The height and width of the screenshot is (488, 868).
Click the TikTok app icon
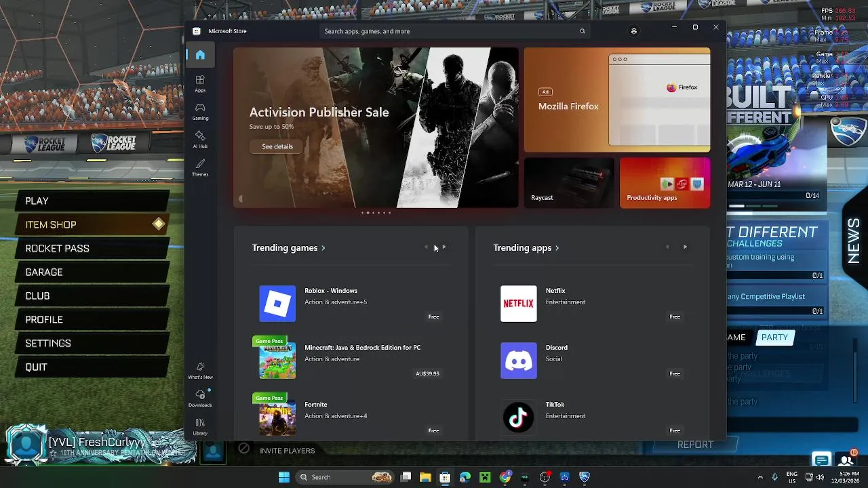tap(519, 417)
